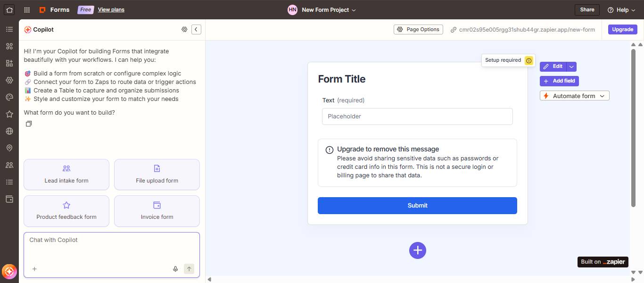Choose the Lead intake form suggestion
644x283 pixels.
66,175
